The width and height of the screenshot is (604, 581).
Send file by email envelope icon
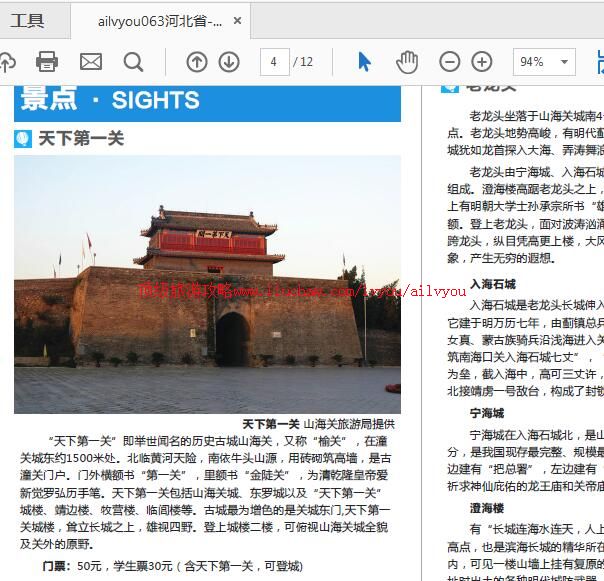[x=91, y=62]
